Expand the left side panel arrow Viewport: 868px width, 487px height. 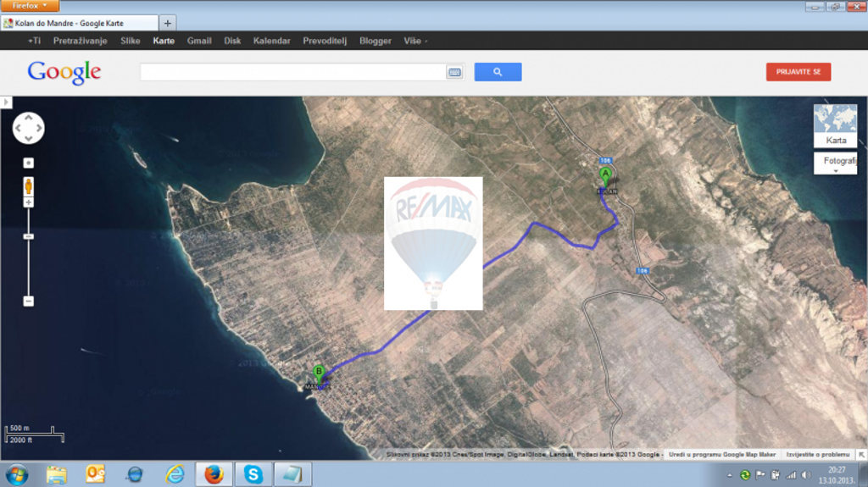pos(6,102)
